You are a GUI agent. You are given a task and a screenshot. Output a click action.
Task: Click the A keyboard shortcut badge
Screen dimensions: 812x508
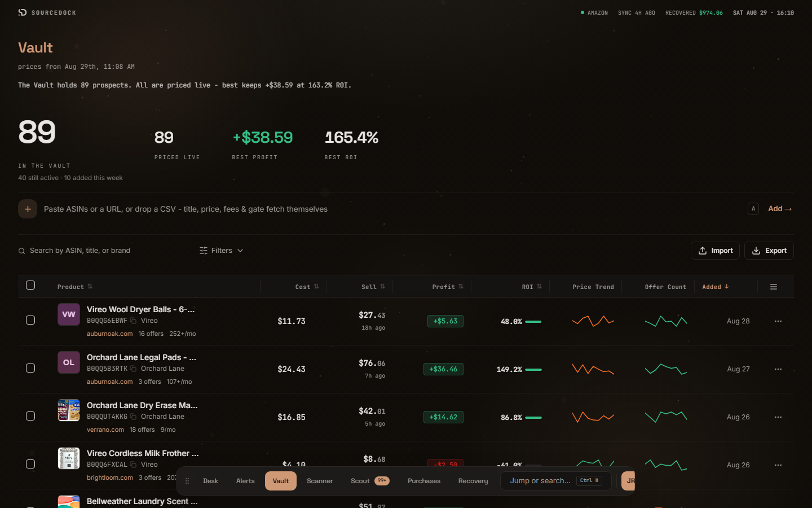tap(753, 209)
